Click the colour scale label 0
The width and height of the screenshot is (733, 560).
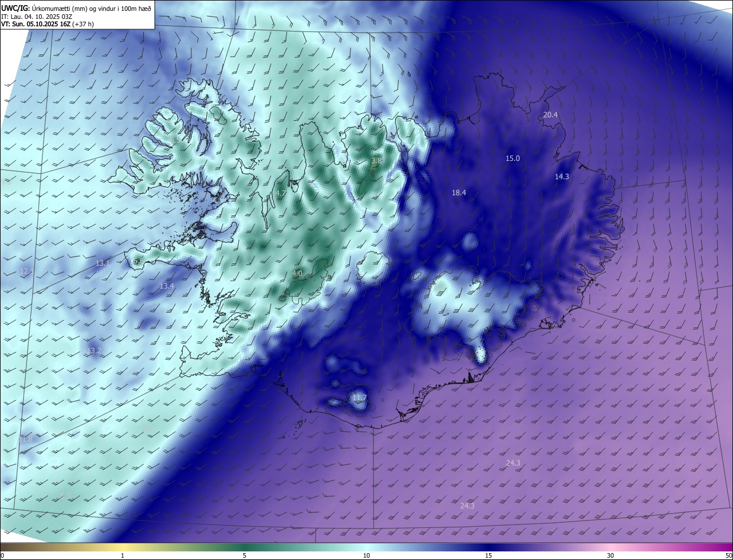pyautogui.click(x=2, y=555)
